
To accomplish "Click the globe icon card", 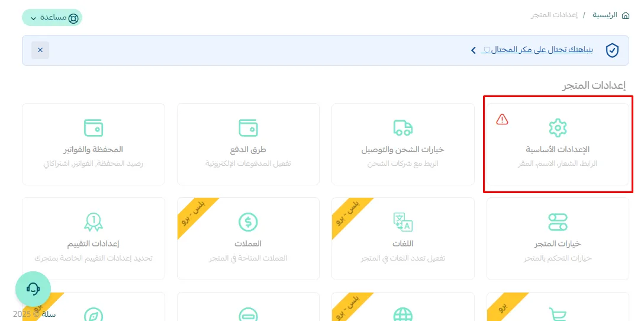I will click(402, 313).
